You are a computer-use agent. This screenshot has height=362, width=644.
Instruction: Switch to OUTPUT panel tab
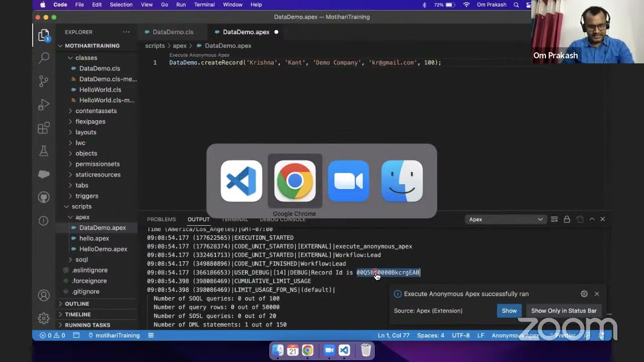(199, 219)
